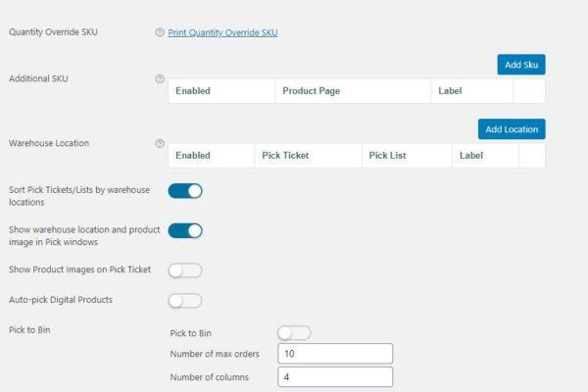Click Label header in Additional SKU table
This screenshot has width=588, height=392.
pyautogui.click(x=450, y=91)
